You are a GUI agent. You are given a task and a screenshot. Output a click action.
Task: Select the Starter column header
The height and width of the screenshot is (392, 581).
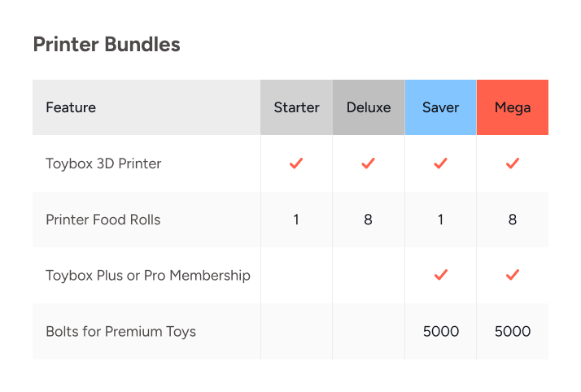point(296,107)
